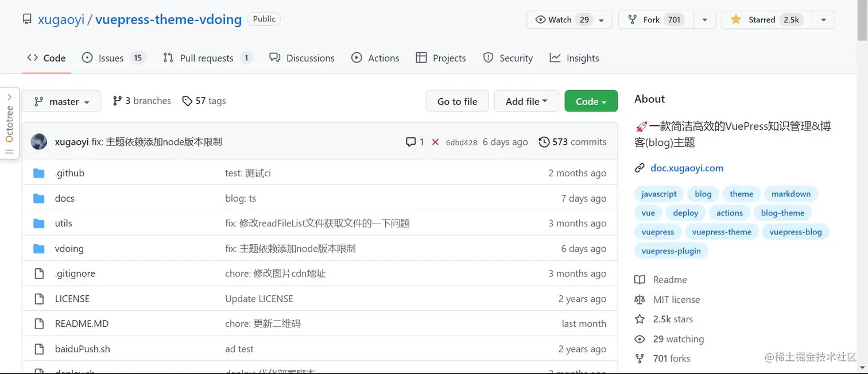Switch to the Issues tab
Screen dimensions: 868x374
tap(114, 58)
